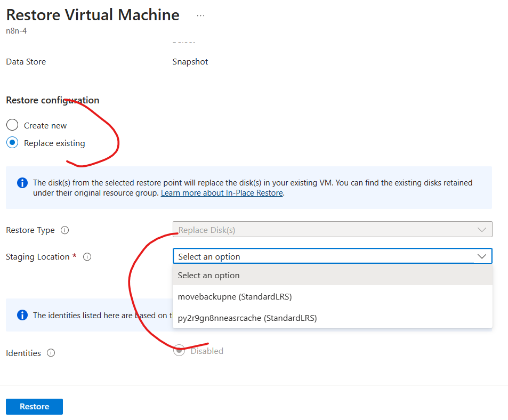Click the Staging Location info icon
This screenshot has width=508, height=420.
click(x=87, y=257)
